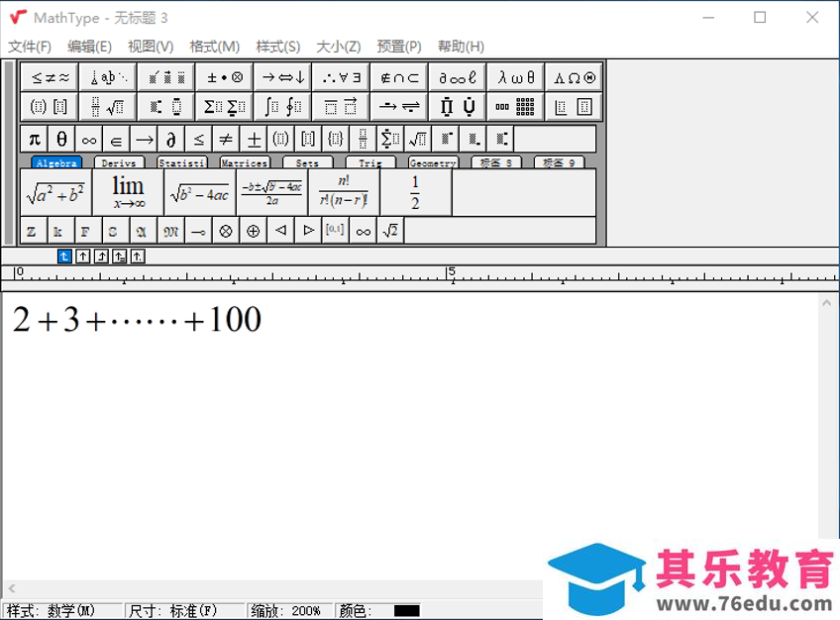The width and height of the screenshot is (840, 620).
Task: Open the logical symbols palette (∴∀∃)
Action: (341, 77)
